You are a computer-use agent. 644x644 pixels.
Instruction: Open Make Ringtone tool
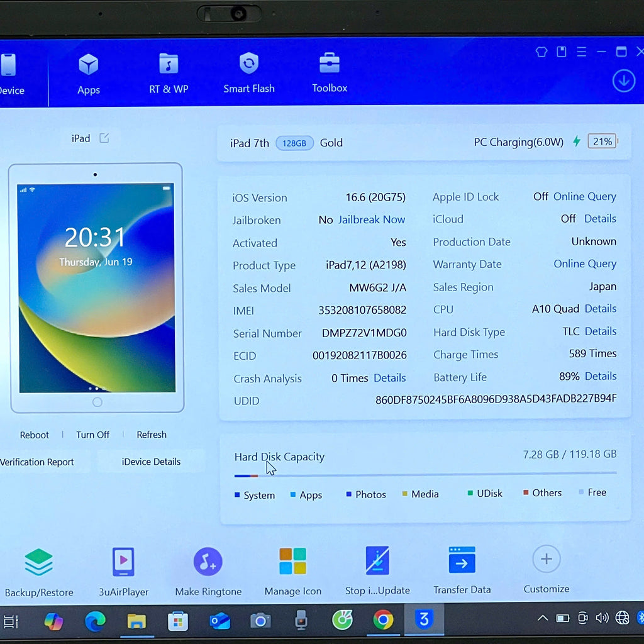[x=208, y=562]
